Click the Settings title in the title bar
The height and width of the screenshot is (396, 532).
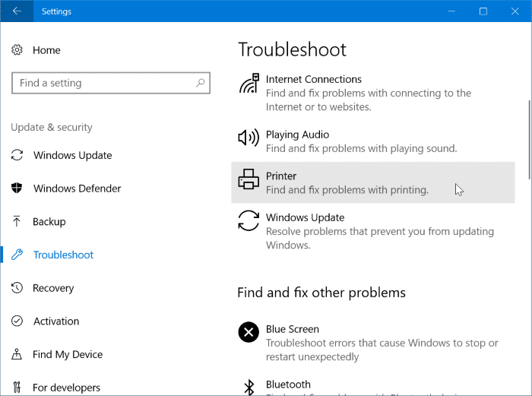coord(56,11)
